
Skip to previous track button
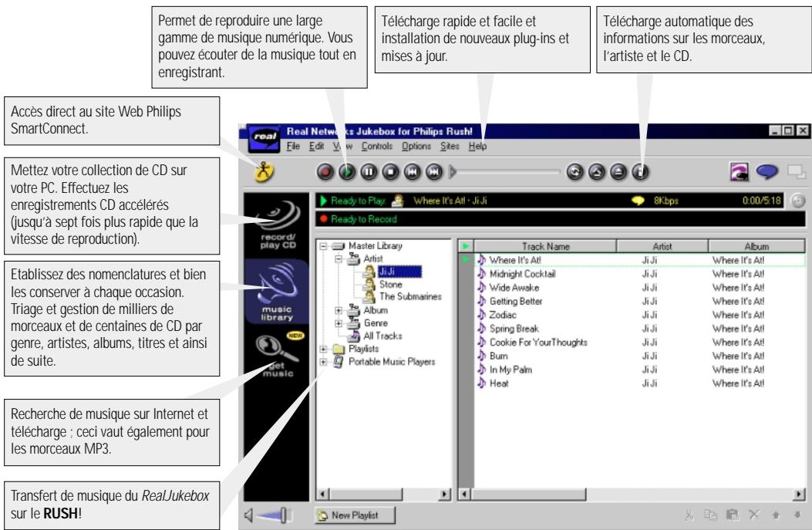(x=413, y=171)
